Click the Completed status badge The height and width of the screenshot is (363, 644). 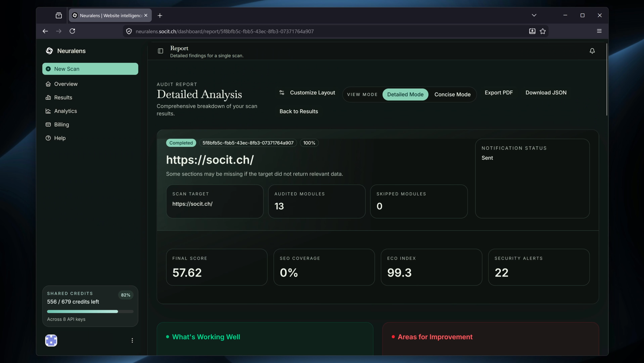(181, 143)
